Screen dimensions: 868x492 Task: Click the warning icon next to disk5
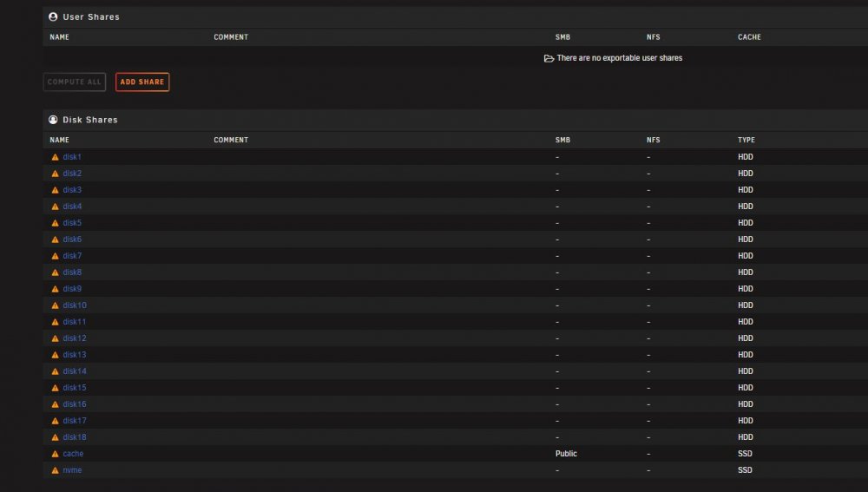55,223
